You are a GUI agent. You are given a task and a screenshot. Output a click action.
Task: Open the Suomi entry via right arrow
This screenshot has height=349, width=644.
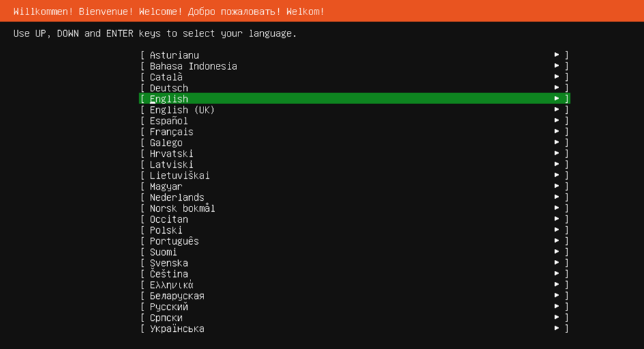557,252
